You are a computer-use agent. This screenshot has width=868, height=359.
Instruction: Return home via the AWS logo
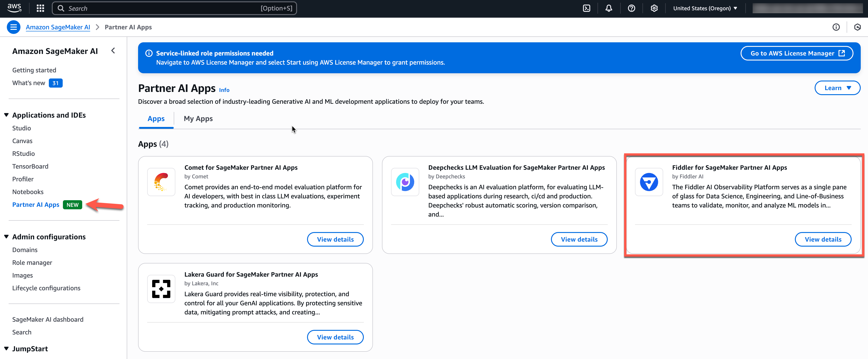click(14, 8)
